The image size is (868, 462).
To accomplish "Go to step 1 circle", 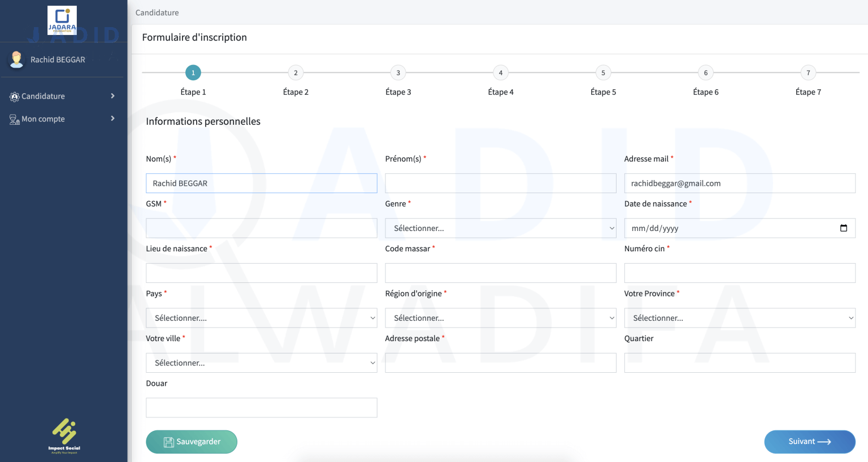I will pos(193,73).
